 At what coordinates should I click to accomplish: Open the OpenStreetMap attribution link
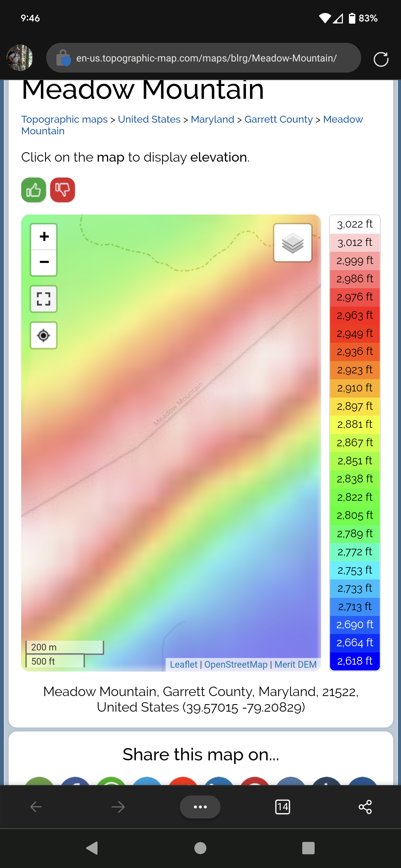(x=235, y=664)
